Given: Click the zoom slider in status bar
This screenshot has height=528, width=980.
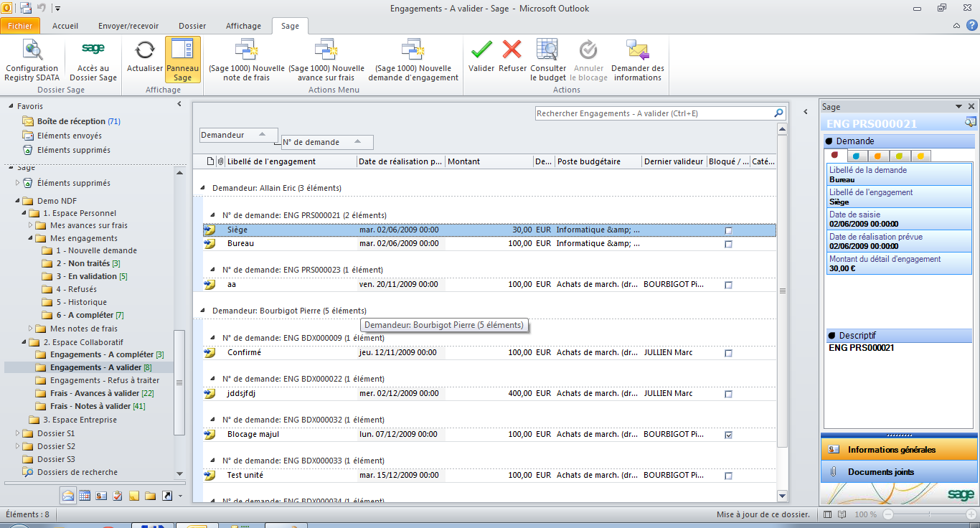Looking at the screenshot, I should pos(929,514).
